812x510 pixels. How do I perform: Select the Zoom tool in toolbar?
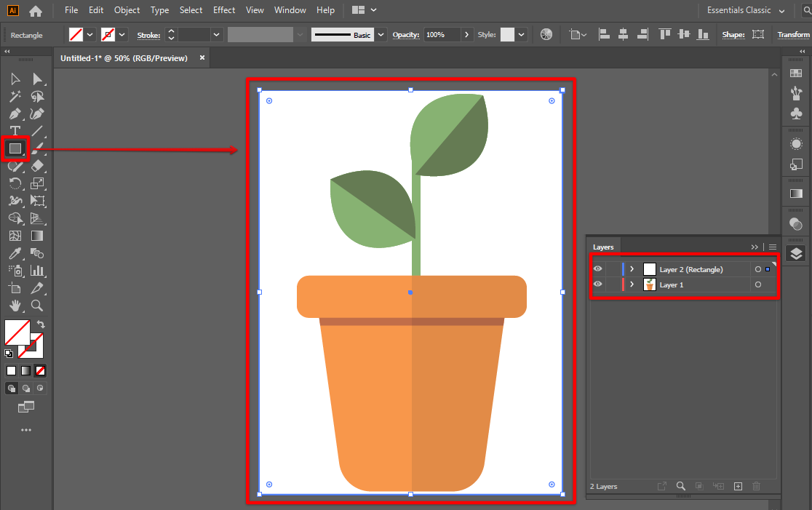pos(37,306)
